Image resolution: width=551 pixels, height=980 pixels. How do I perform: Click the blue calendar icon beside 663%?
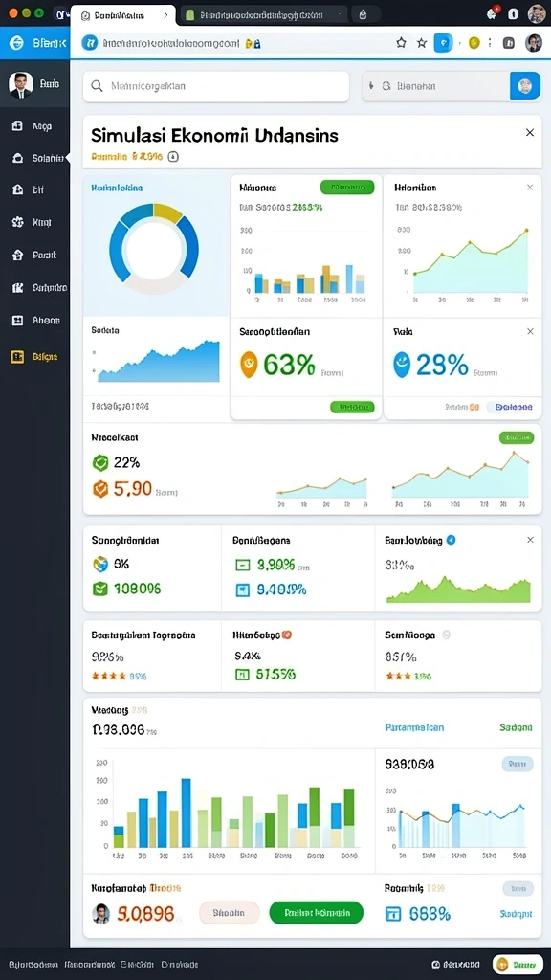(x=393, y=914)
